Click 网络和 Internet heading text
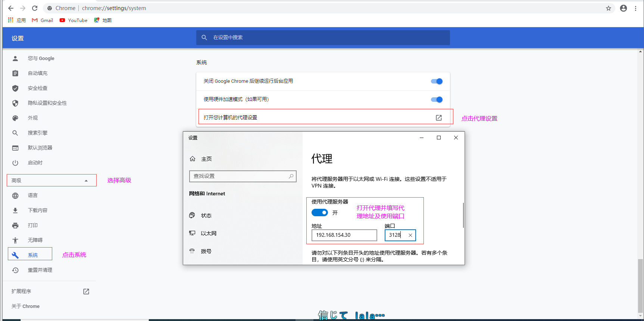The width and height of the screenshot is (644, 321). point(207,194)
